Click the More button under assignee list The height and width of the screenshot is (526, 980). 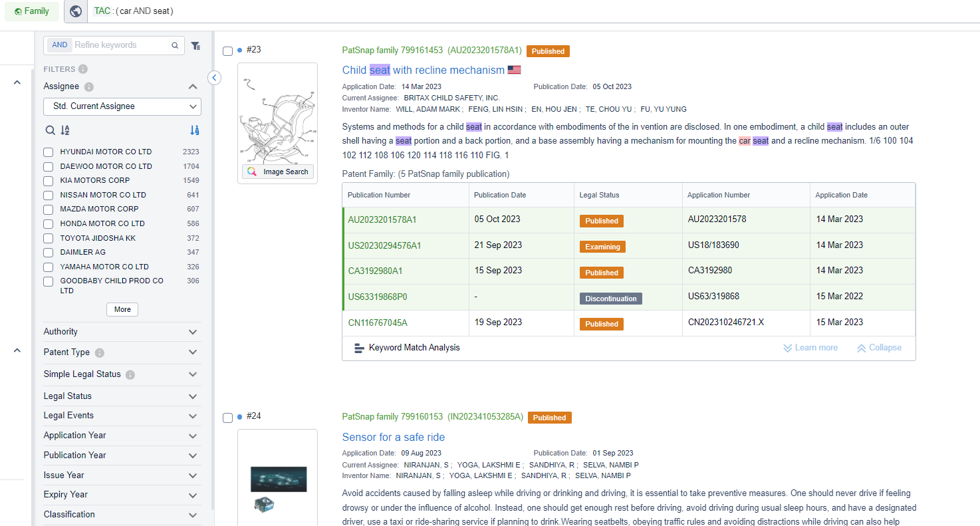pyautogui.click(x=122, y=310)
